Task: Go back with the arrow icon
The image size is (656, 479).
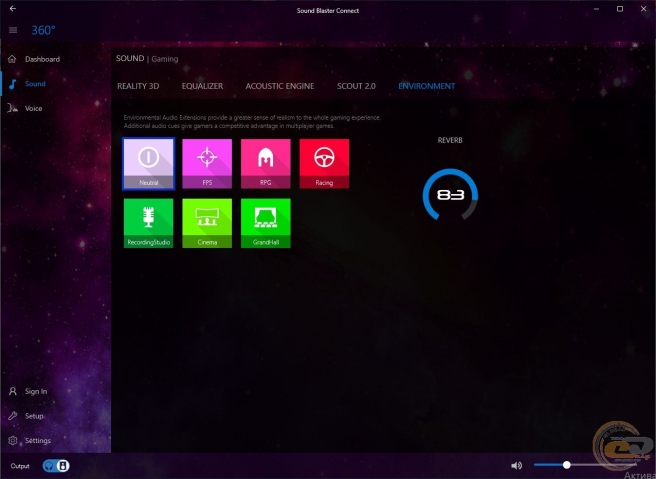Action: [x=13, y=8]
